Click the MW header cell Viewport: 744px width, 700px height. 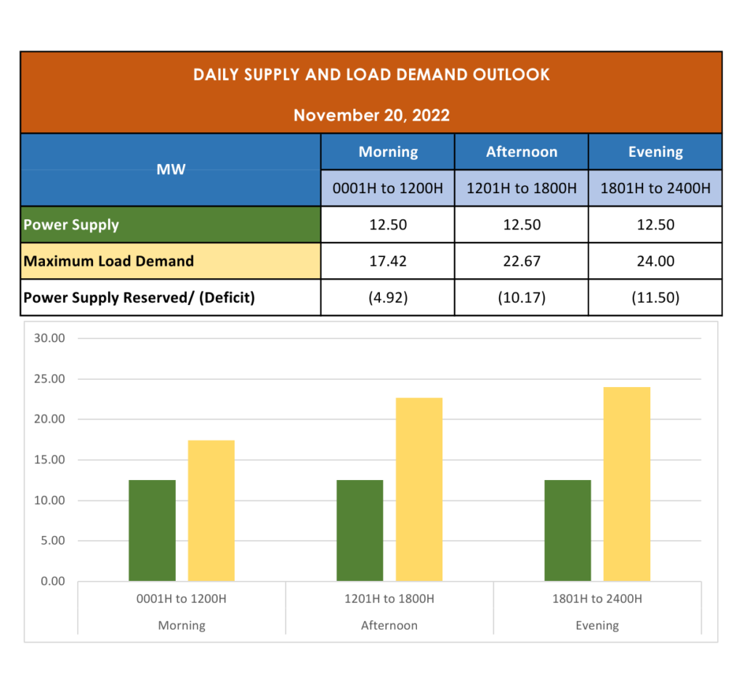[171, 170]
